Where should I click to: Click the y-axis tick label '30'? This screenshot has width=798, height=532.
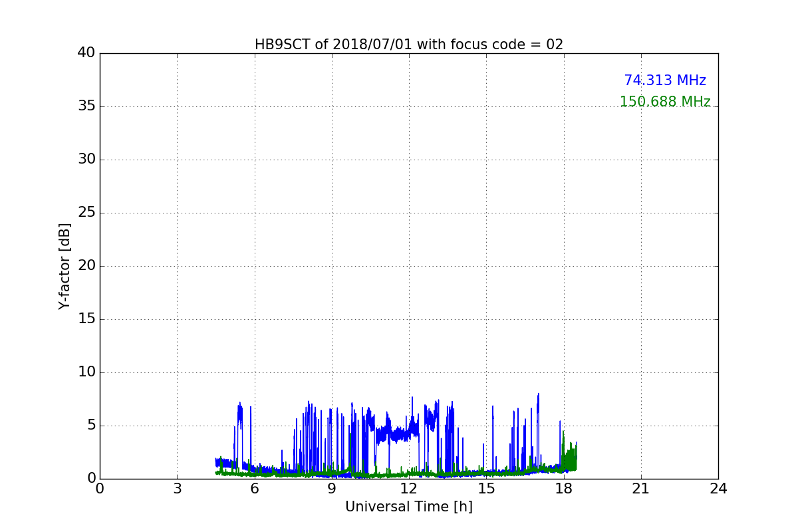[x=86, y=160]
